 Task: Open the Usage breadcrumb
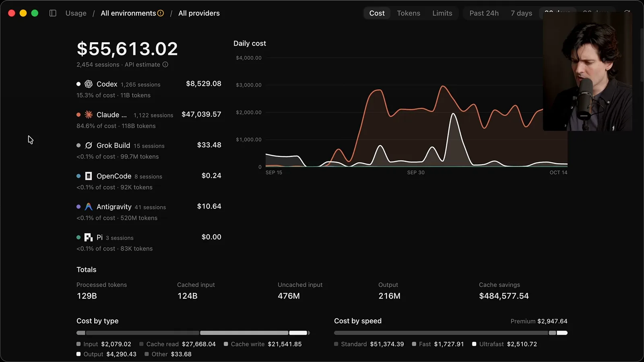(76, 13)
